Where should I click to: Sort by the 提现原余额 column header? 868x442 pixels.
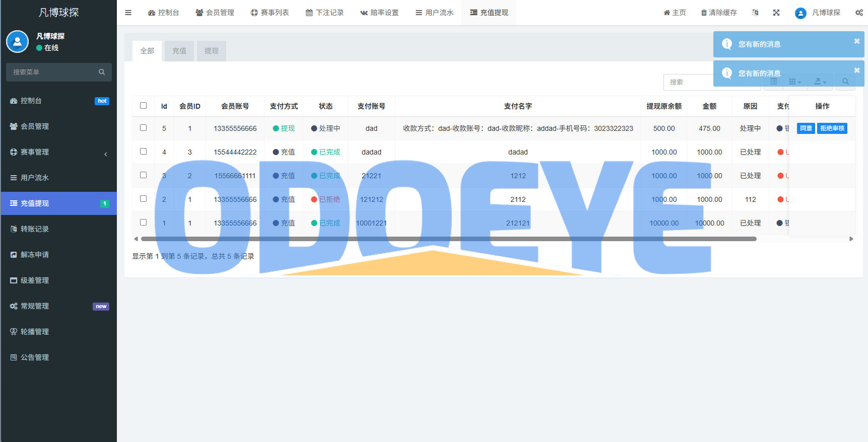coord(664,106)
